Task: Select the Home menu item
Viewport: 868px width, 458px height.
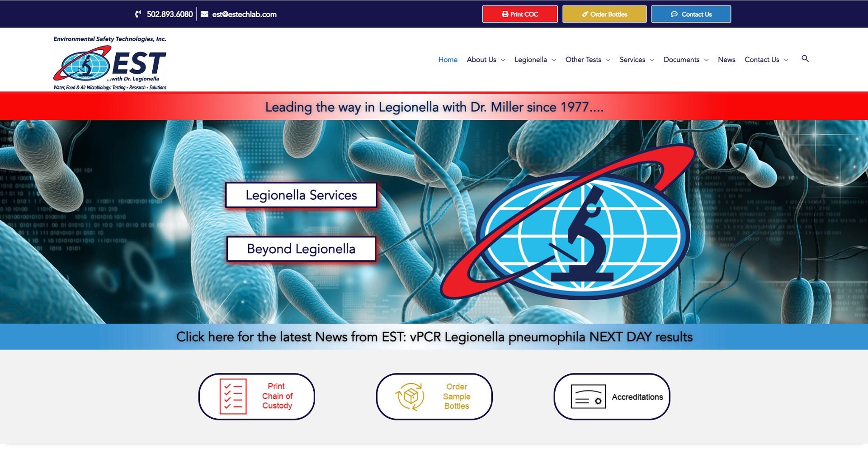Action: 448,60
